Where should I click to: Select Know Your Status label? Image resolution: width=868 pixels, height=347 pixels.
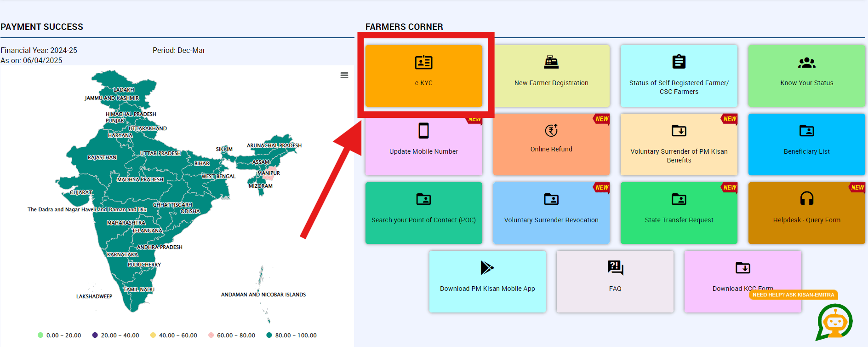806,83
